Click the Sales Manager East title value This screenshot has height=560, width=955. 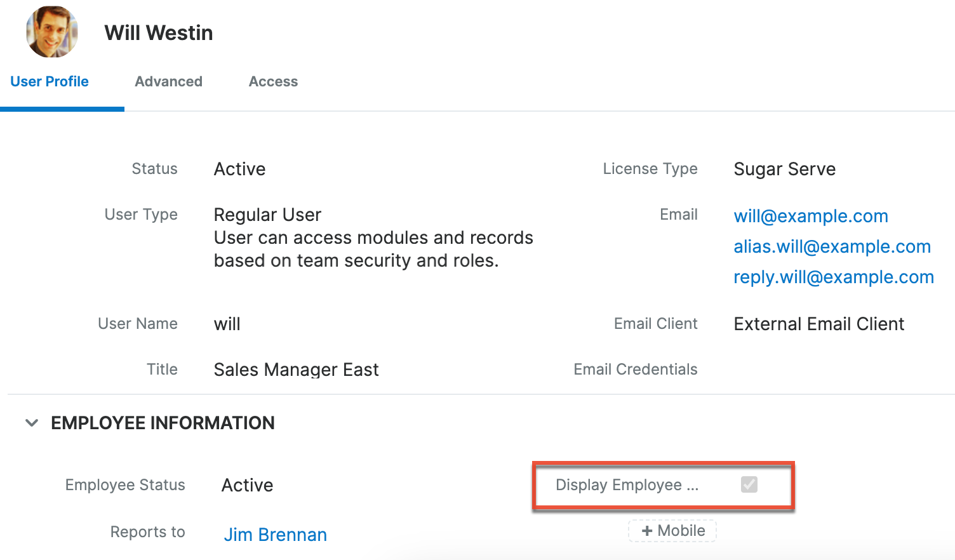tap(296, 370)
